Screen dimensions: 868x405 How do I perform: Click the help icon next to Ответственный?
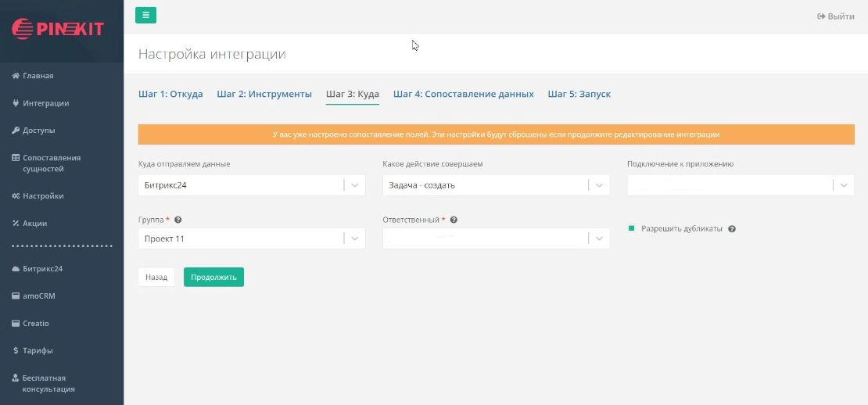point(454,220)
